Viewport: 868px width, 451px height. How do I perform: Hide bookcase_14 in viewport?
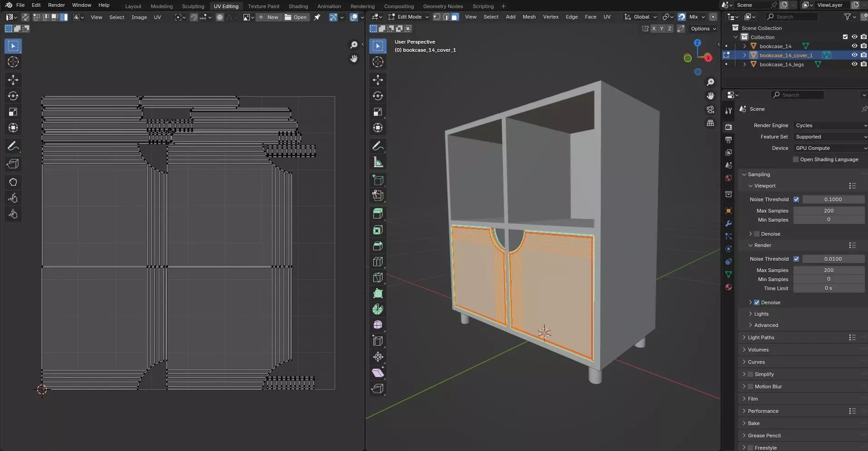(x=854, y=46)
